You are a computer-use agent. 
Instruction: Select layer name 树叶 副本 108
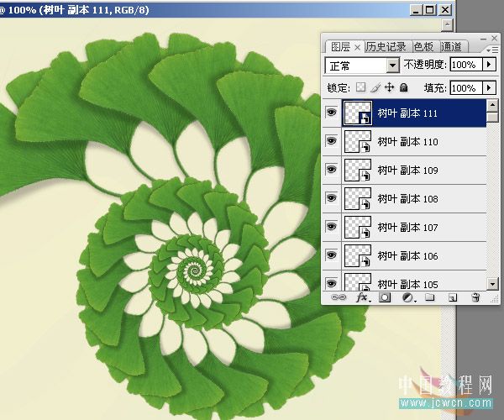tap(407, 198)
